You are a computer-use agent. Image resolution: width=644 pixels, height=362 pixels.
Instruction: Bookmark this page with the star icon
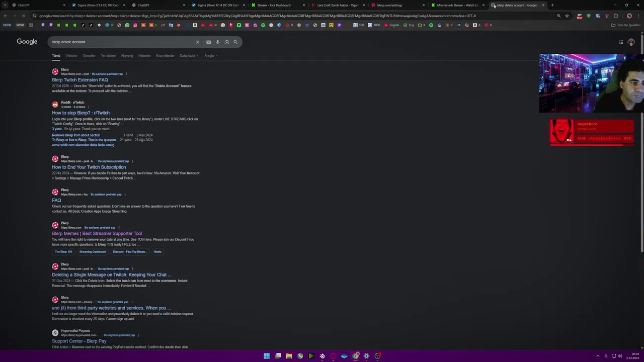(567, 16)
